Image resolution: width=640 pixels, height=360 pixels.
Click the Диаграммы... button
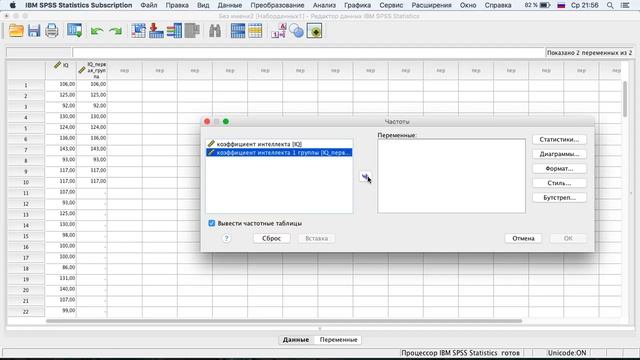point(559,154)
